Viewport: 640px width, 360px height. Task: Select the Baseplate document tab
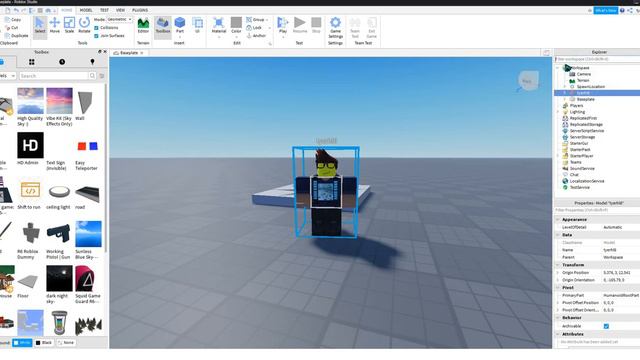tap(128, 53)
